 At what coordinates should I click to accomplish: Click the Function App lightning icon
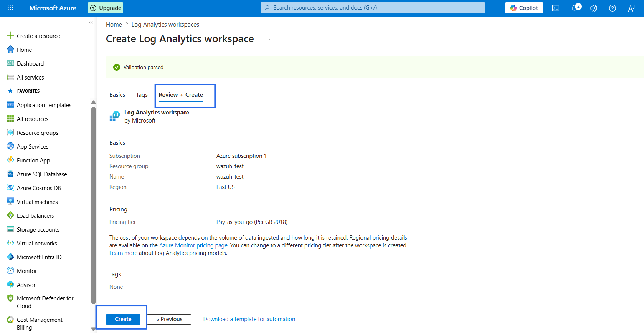[10, 160]
